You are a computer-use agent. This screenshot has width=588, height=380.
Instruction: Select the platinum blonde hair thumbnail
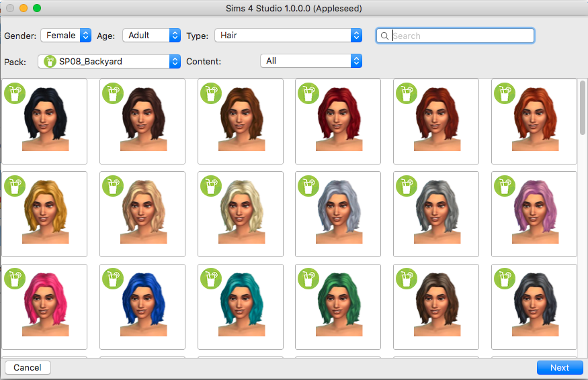pos(241,214)
